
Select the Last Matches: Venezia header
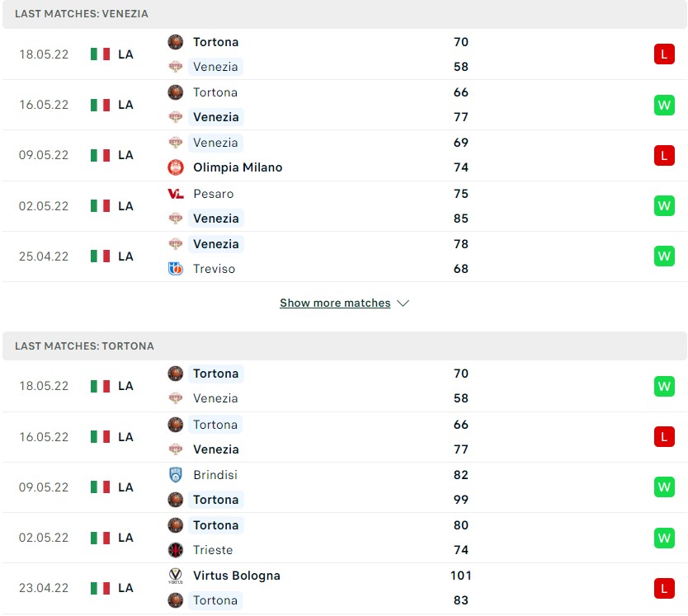[x=82, y=14]
